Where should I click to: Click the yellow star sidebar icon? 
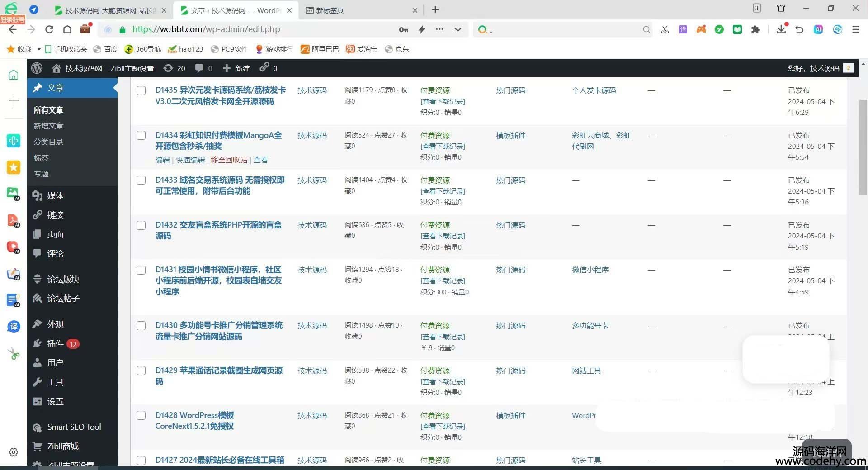[14, 167]
